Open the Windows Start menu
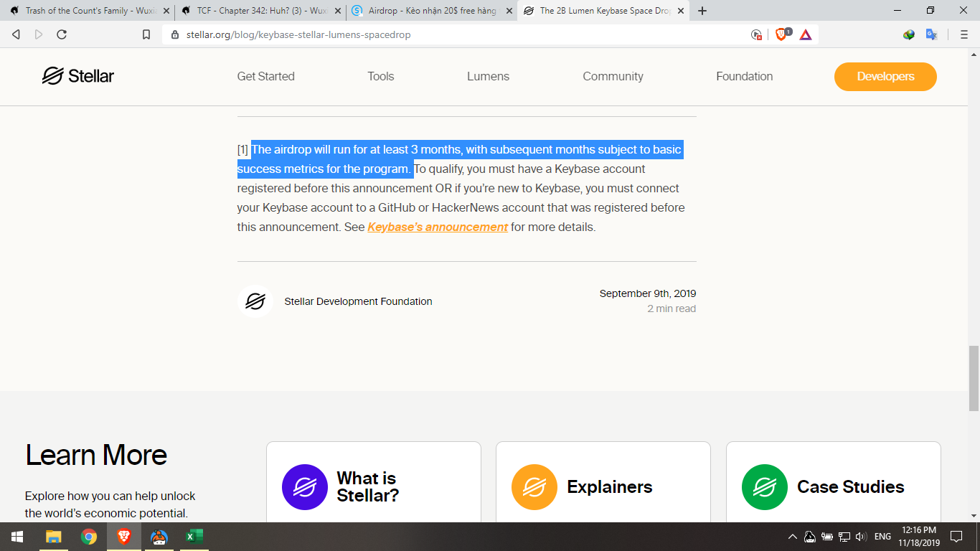Viewport: 980px width, 551px height. pyautogui.click(x=17, y=537)
